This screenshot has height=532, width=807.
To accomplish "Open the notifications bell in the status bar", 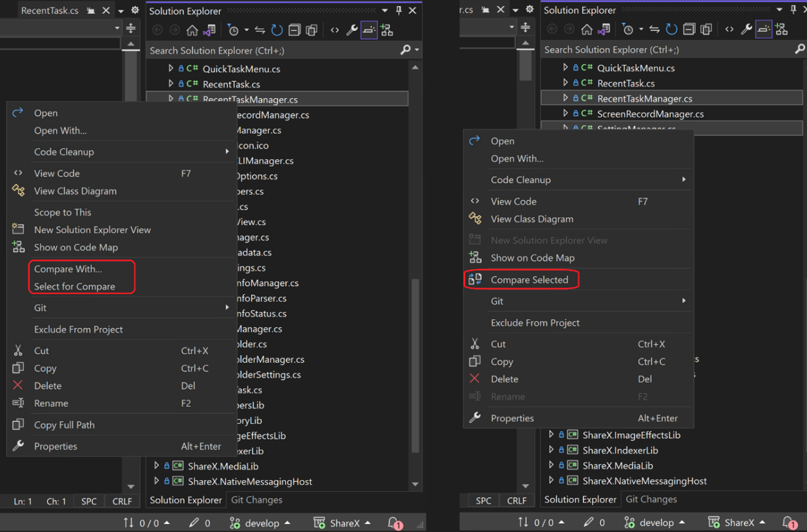I will tap(393, 523).
